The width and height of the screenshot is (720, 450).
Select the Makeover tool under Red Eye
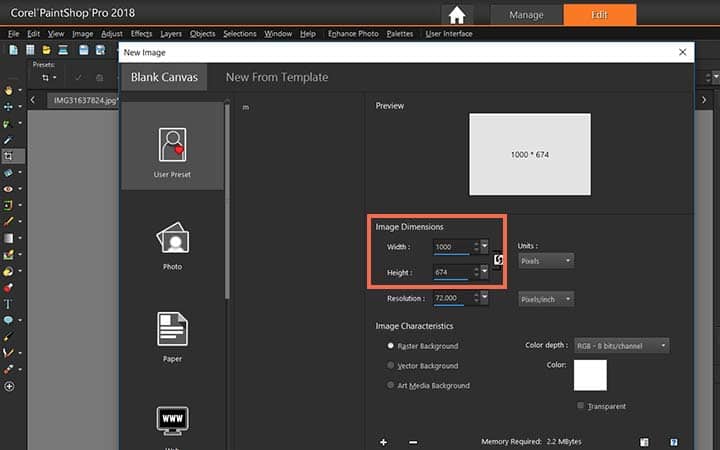click(8, 205)
